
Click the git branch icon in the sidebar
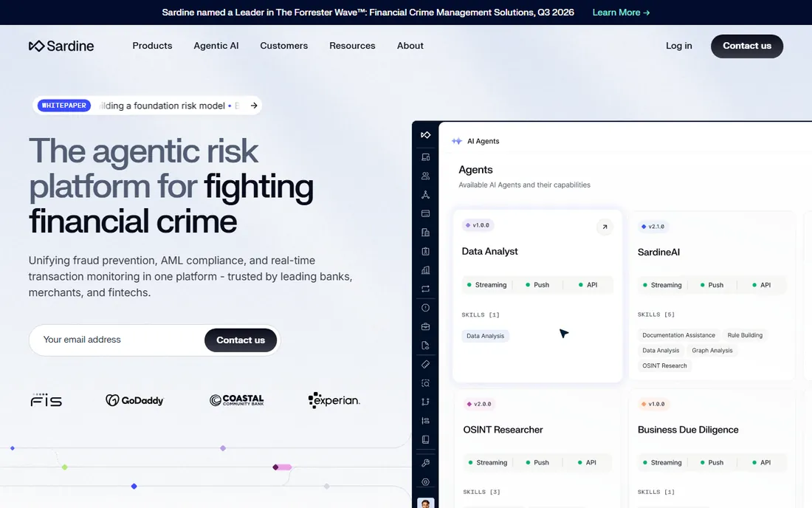point(426,402)
